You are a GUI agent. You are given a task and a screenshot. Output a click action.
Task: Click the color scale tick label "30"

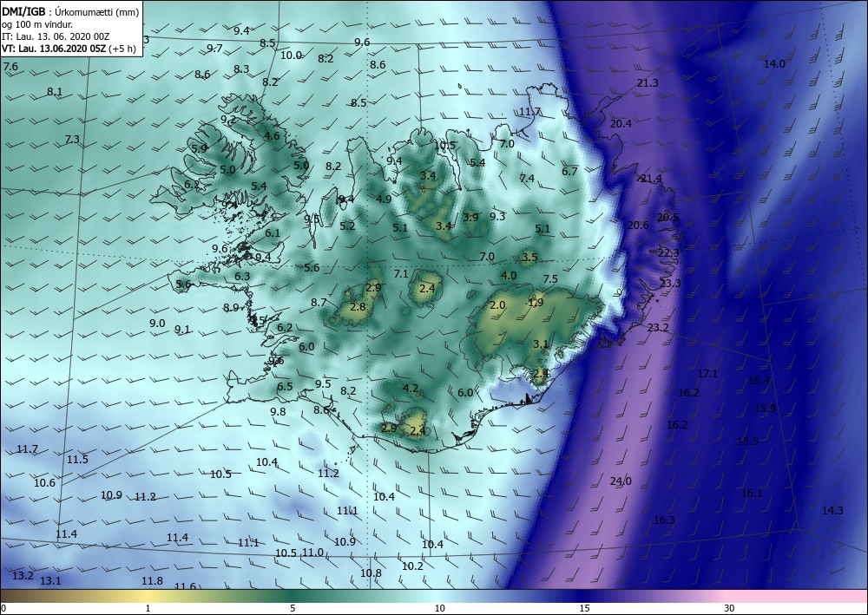tap(729, 609)
